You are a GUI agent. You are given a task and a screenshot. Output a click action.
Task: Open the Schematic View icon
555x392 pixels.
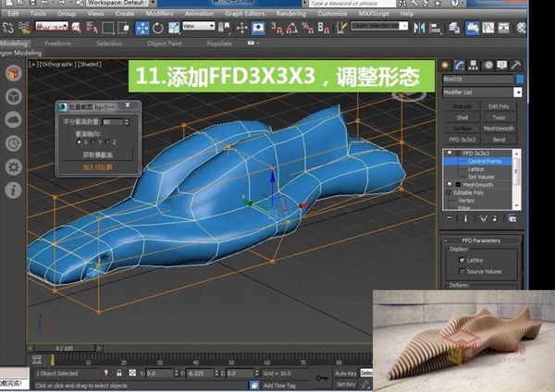point(503,28)
